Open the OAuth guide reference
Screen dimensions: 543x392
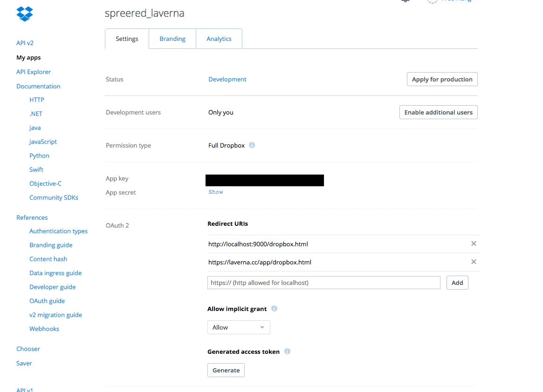coord(47,301)
